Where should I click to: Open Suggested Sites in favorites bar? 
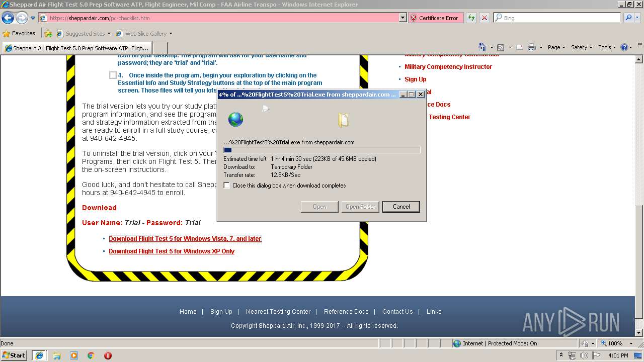pyautogui.click(x=83, y=33)
